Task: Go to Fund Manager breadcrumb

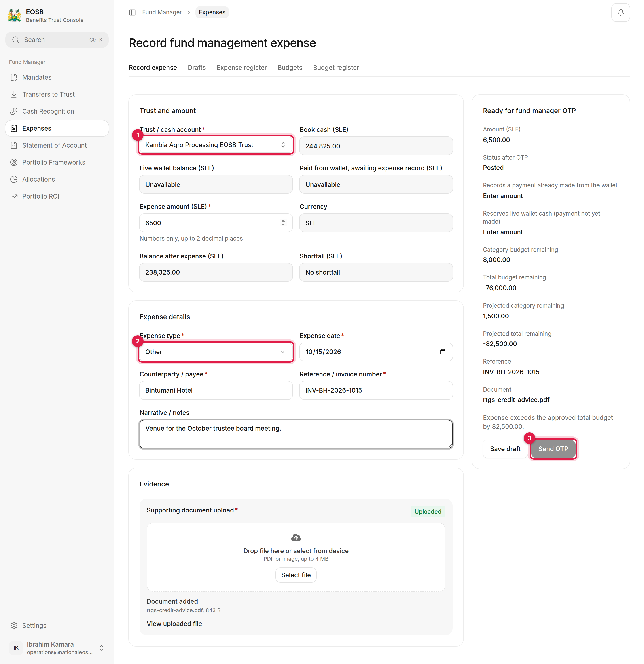Action: [162, 13]
